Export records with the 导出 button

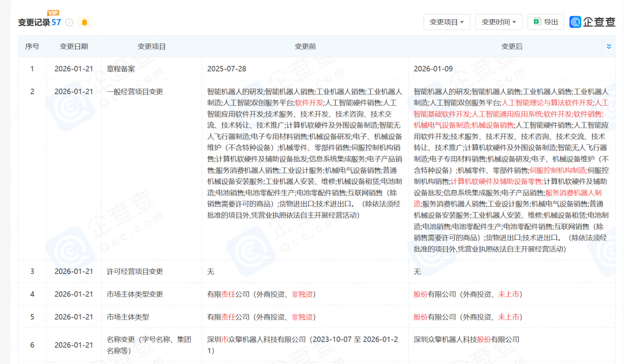[x=546, y=22]
